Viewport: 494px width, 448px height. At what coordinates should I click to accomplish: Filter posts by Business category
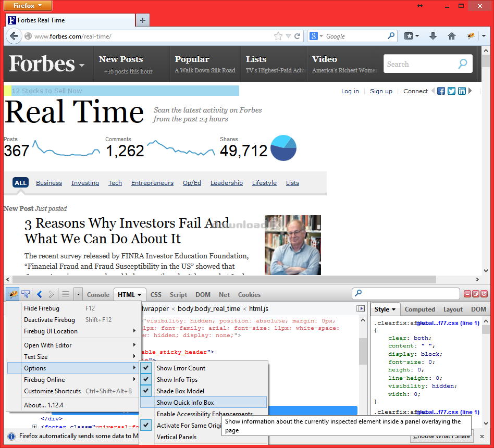click(49, 183)
